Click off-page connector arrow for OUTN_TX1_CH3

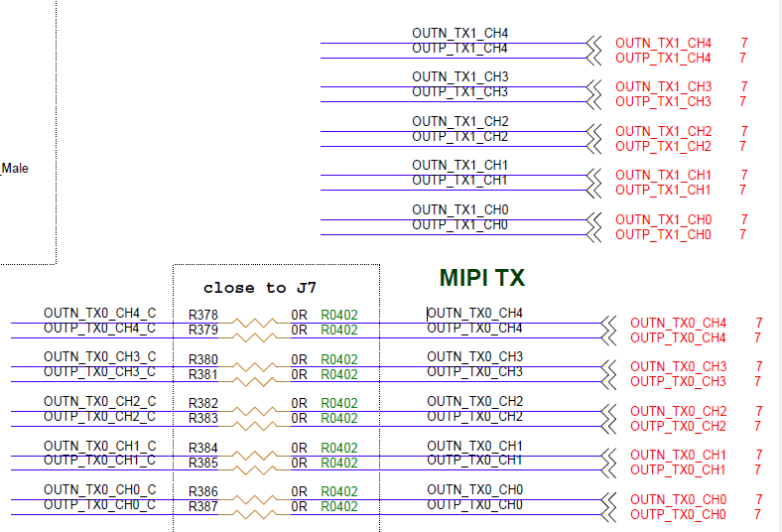[593, 86]
